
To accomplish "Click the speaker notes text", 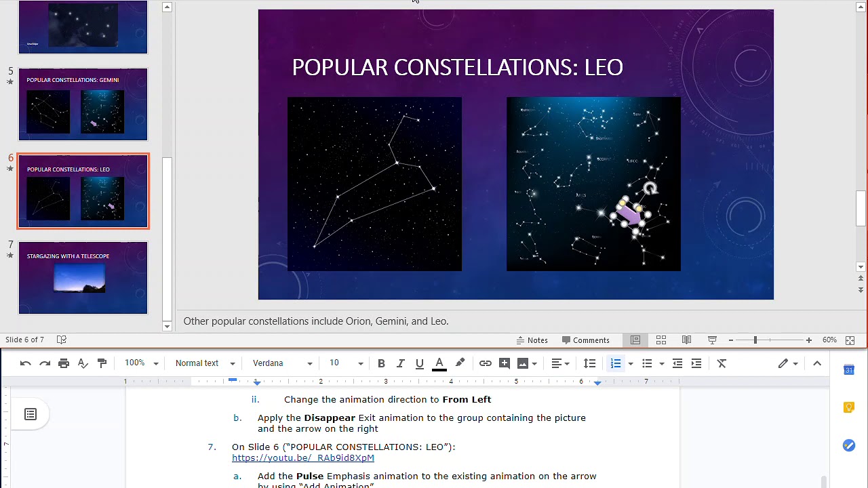I will 316,321.
